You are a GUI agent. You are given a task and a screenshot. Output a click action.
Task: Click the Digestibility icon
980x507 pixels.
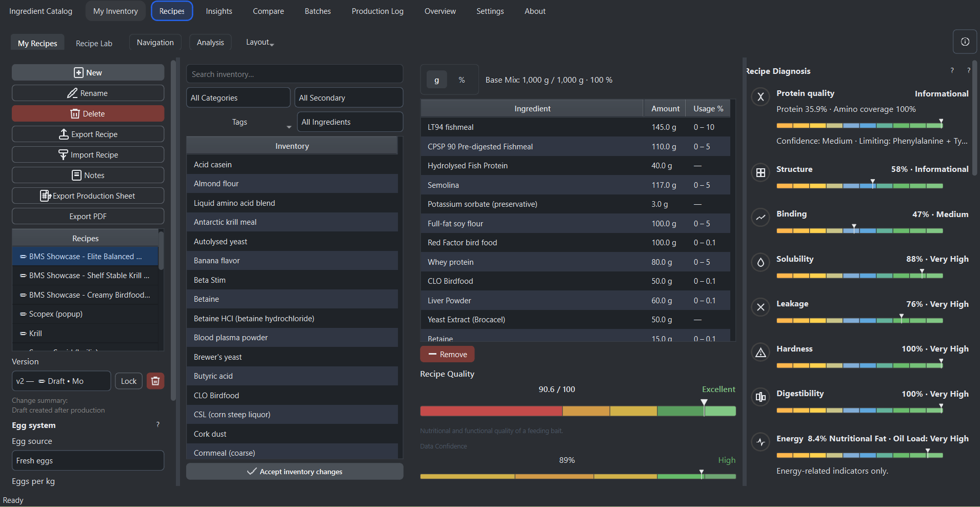click(x=761, y=397)
